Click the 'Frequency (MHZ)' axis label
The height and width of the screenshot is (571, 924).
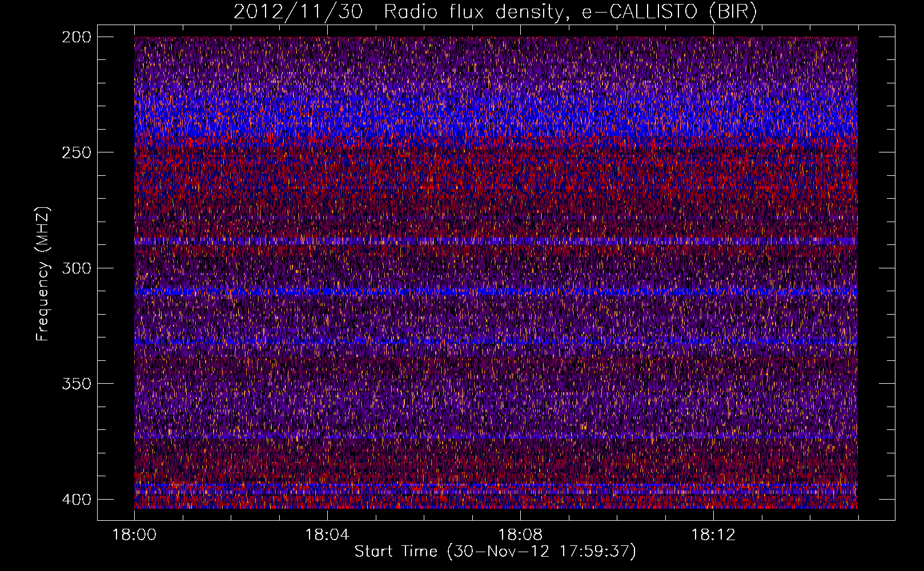(x=43, y=274)
